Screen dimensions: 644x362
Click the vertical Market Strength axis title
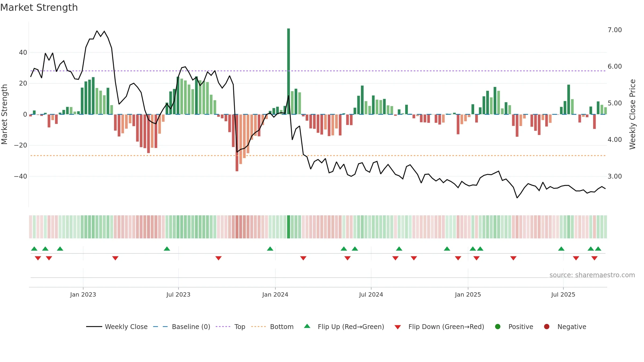(4, 114)
